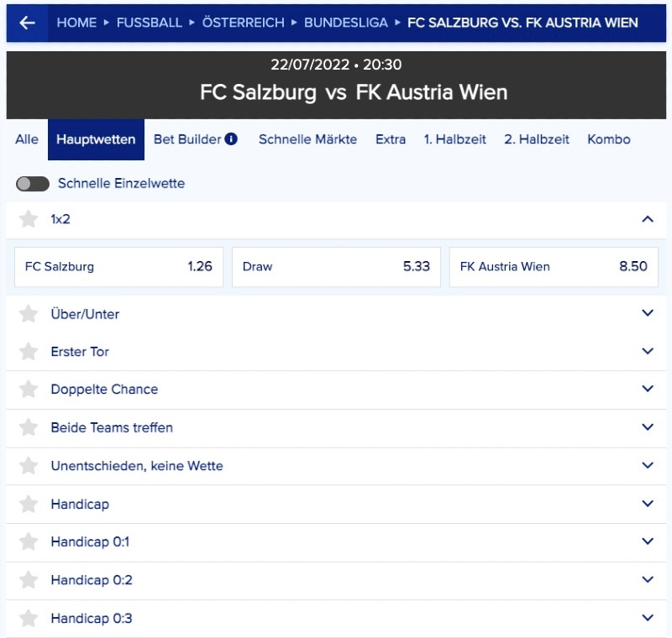Open the Schnelle Märkte tab
The height and width of the screenshot is (638, 672).
[307, 139]
